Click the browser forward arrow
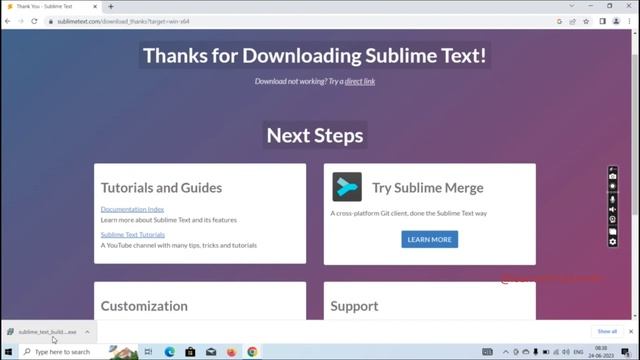 21,21
